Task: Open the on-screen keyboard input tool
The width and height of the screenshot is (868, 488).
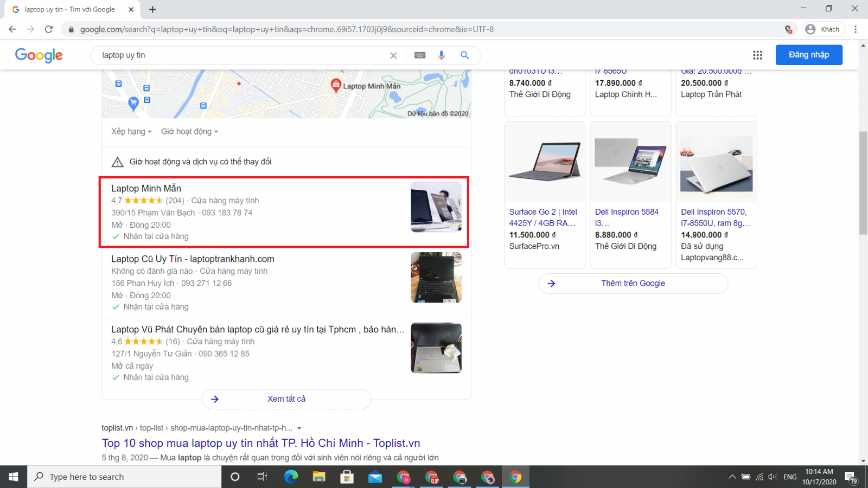Action: tap(420, 55)
